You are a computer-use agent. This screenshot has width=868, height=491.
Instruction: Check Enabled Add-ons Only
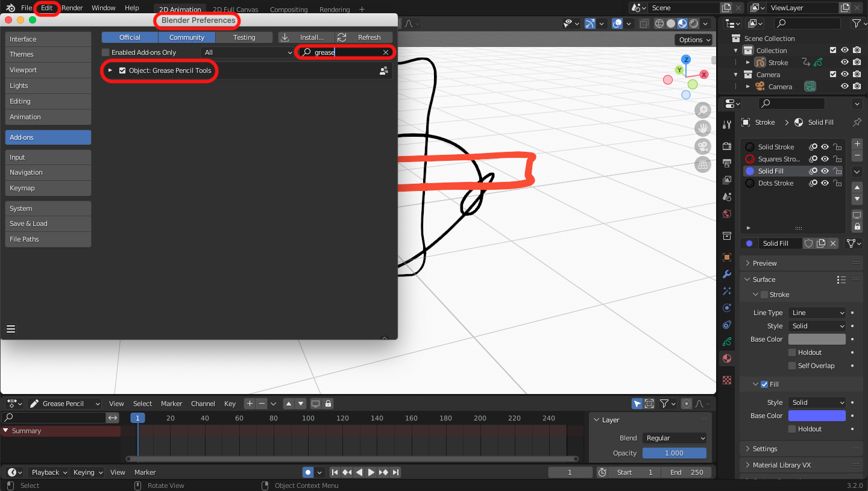[105, 52]
